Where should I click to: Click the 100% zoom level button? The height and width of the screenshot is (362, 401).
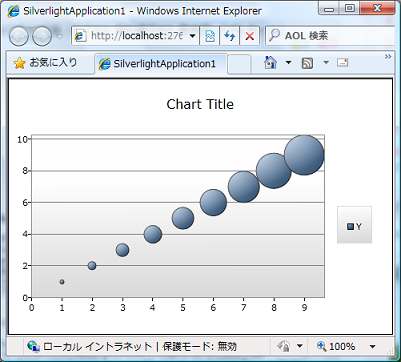(x=336, y=347)
